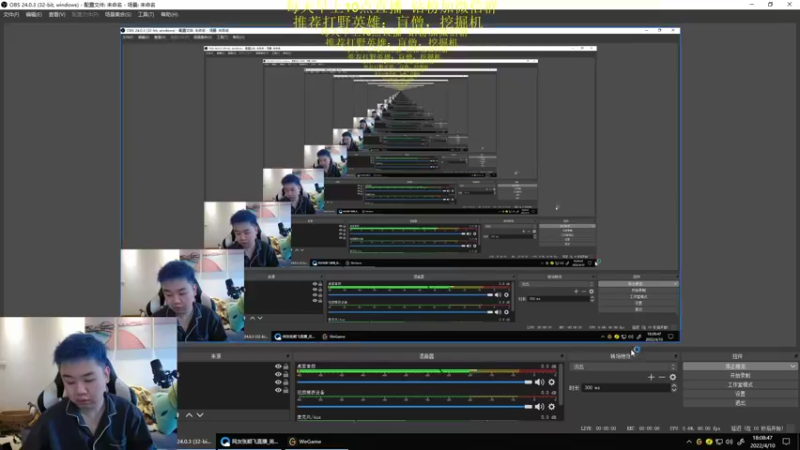Undock the 混音器 mixer panel via header icon

[562, 356]
